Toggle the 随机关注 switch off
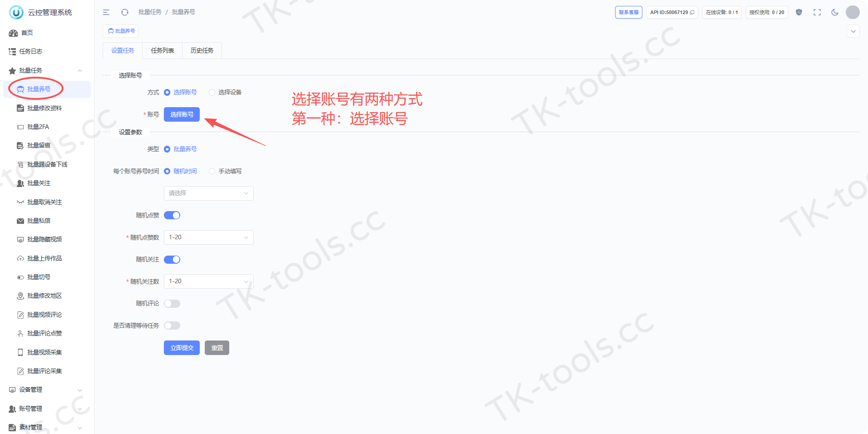Image resolution: width=868 pixels, height=434 pixels. tap(172, 260)
